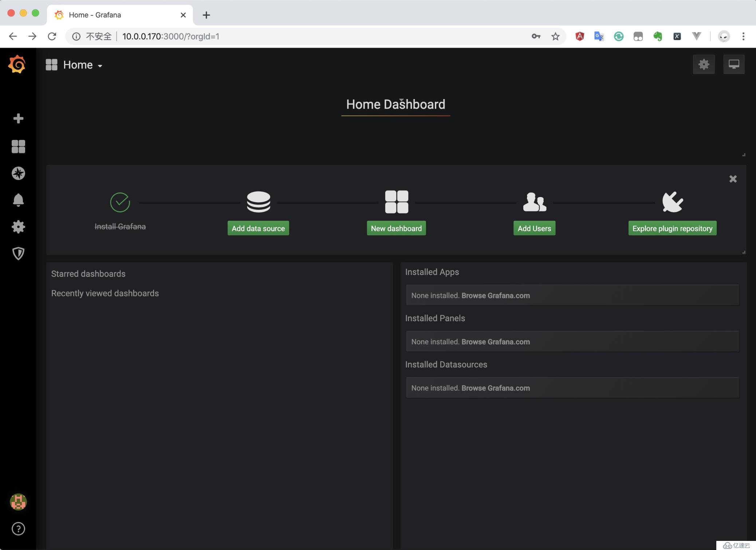Open the green circular sync extension
Image resolution: width=756 pixels, height=550 pixels.
[x=619, y=36]
